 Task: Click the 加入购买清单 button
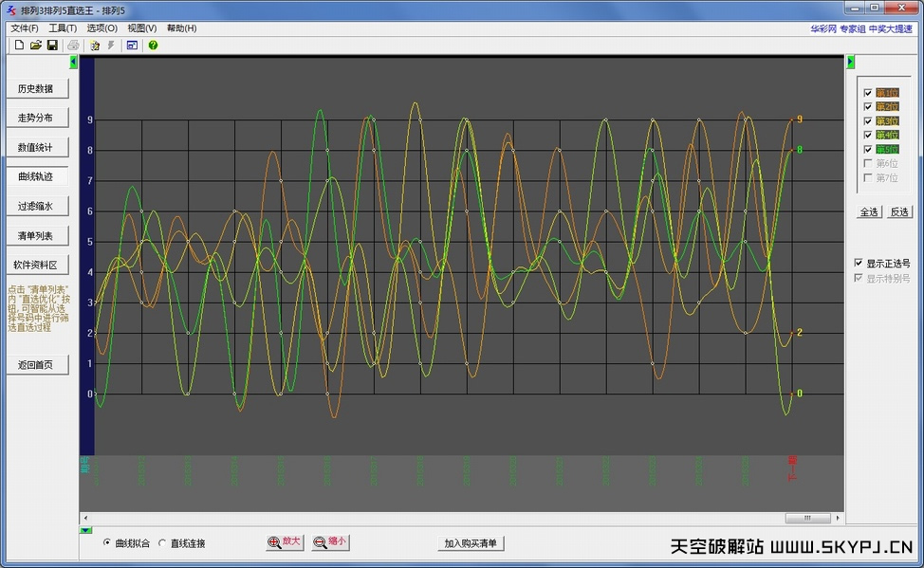pos(471,543)
